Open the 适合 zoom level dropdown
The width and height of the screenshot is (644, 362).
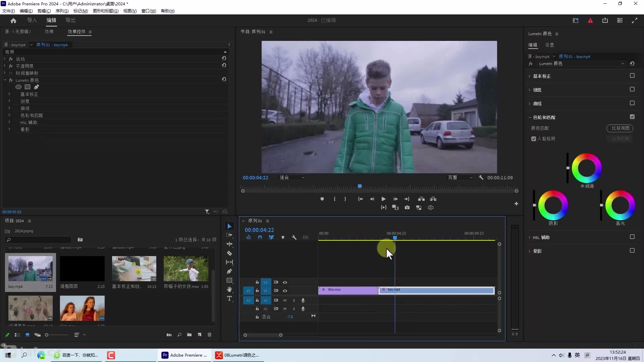tap(292, 178)
